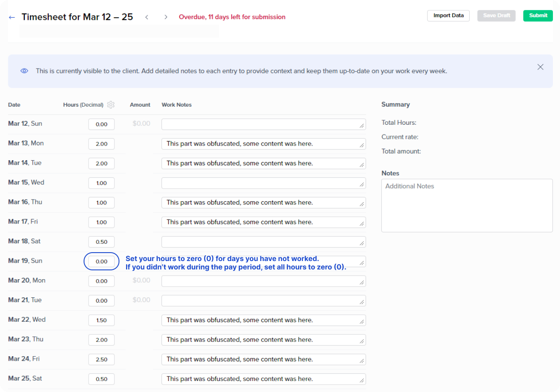Dismiss the client visibility info banner
Viewport: 560px width, 392px height.
pos(540,67)
